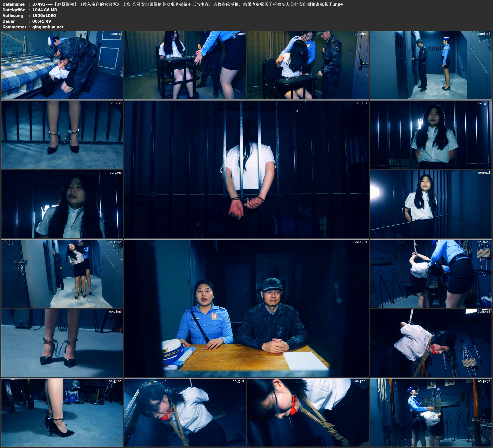Open the frame marked 00:06:36

(308, 65)
